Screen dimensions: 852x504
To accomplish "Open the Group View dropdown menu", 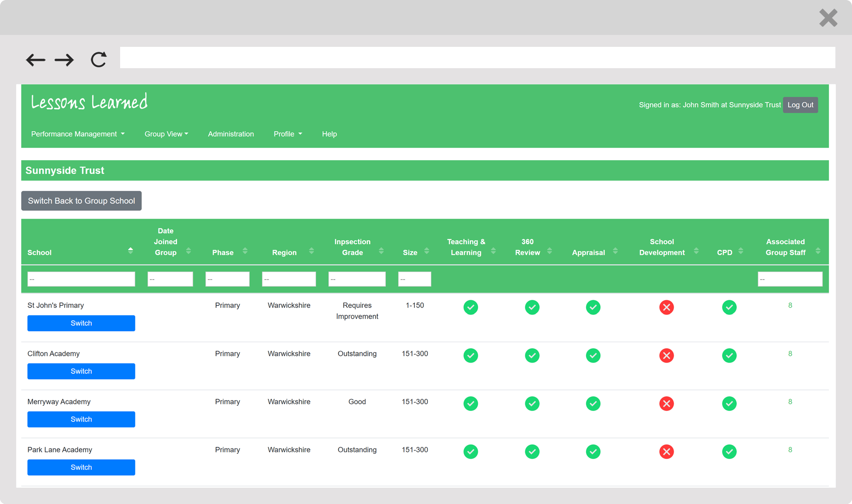I will pyautogui.click(x=166, y=134).
